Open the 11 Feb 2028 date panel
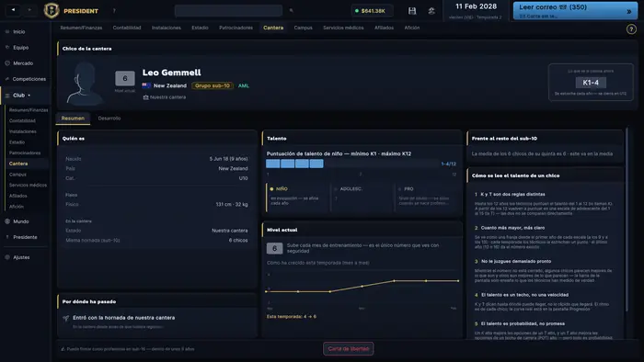The width and height of the screenshot is (644, 362). [x=476, y=11]
